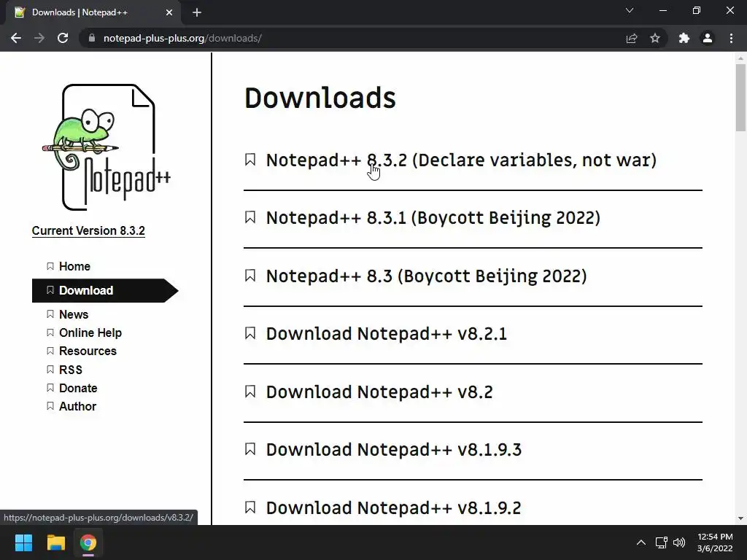Click the padlock site info icon
This screenshot has height=560, width=747.
(92, 38)
